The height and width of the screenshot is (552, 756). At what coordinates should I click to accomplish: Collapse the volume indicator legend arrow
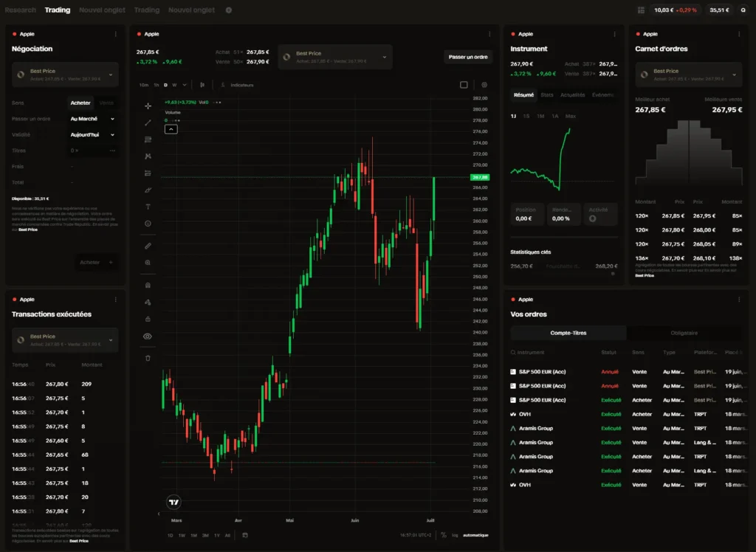[171, 129]
